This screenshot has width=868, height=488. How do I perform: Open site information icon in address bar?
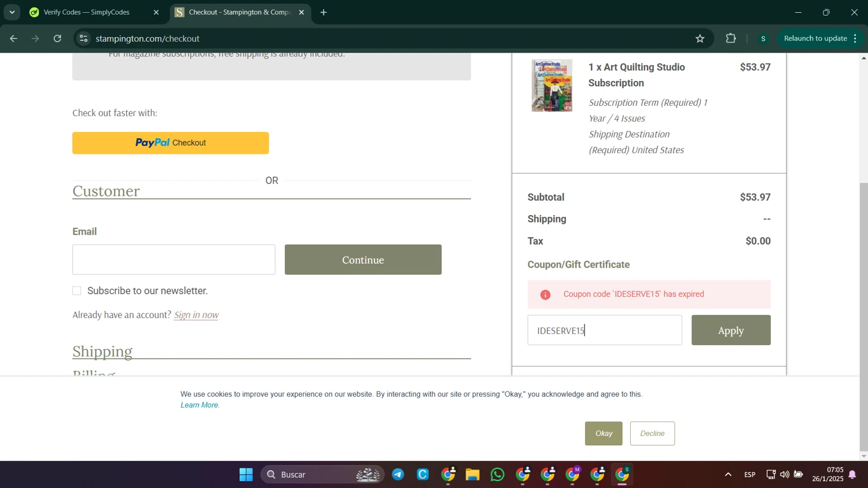point(83,39)
